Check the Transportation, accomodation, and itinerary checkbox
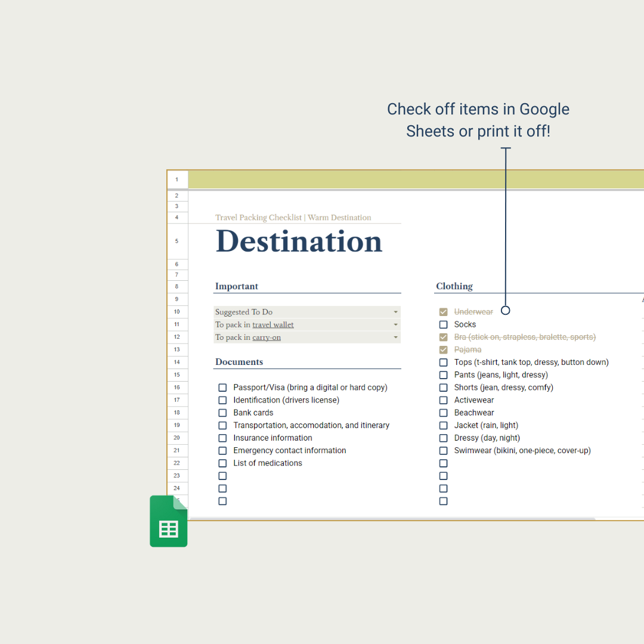Image resolution: width=644 pixels, height=644 pixels. (x=222, y=426)
